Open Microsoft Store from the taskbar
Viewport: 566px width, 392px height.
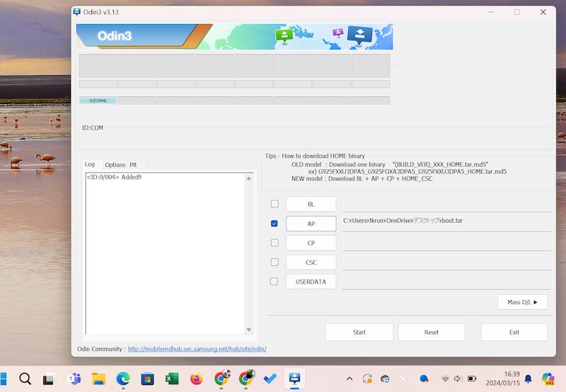[147, 379]
